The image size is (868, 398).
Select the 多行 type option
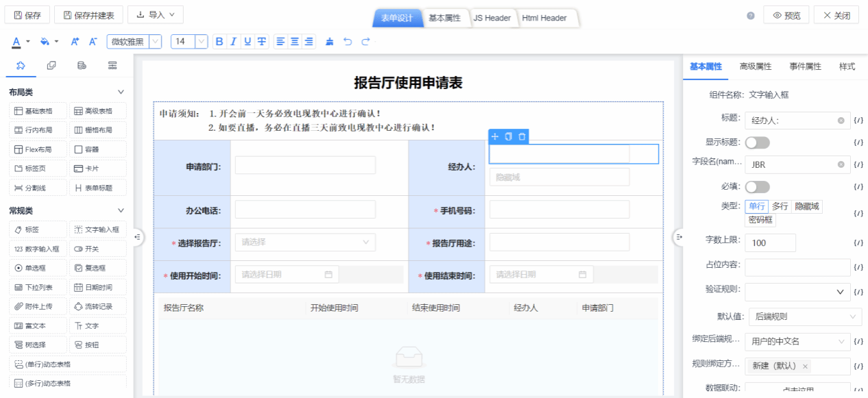[x=780, y=206]
